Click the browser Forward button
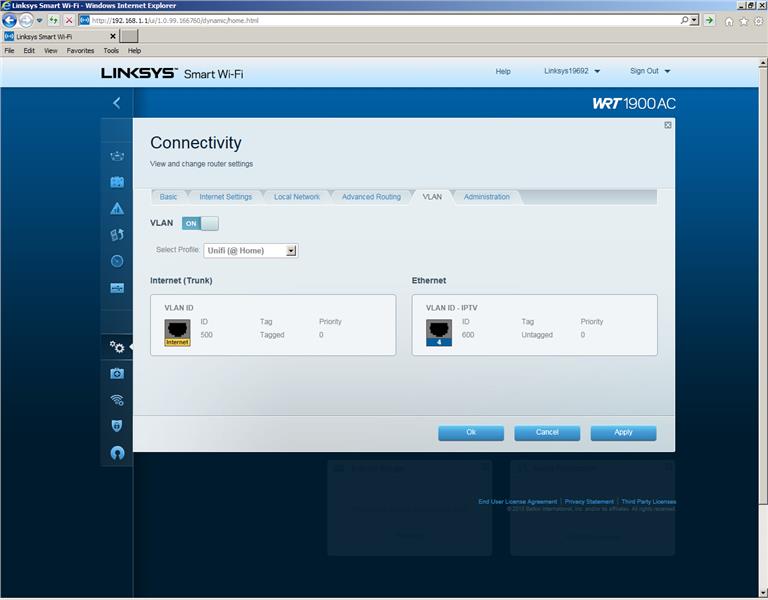768x600 pixels. click(26, 21)
